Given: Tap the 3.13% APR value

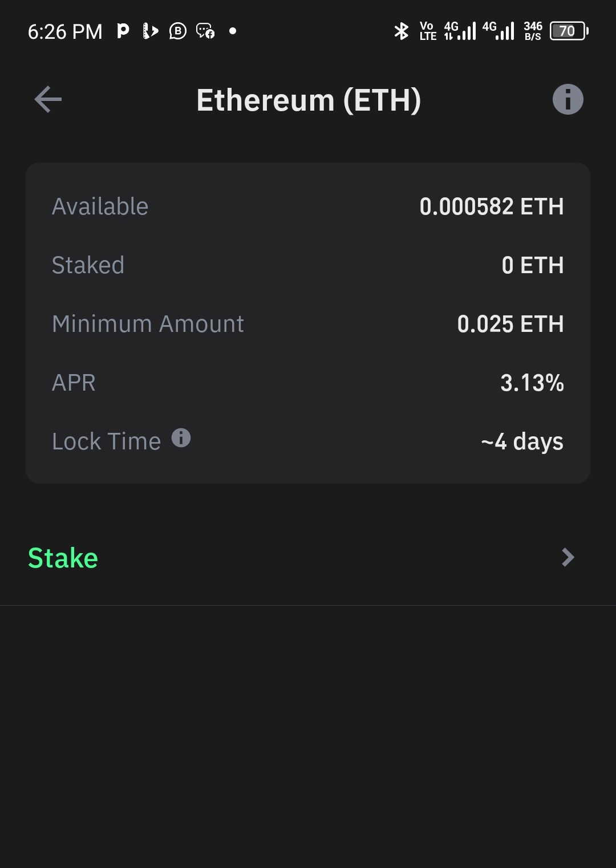Looking at the screenshot, I should 532,383.
